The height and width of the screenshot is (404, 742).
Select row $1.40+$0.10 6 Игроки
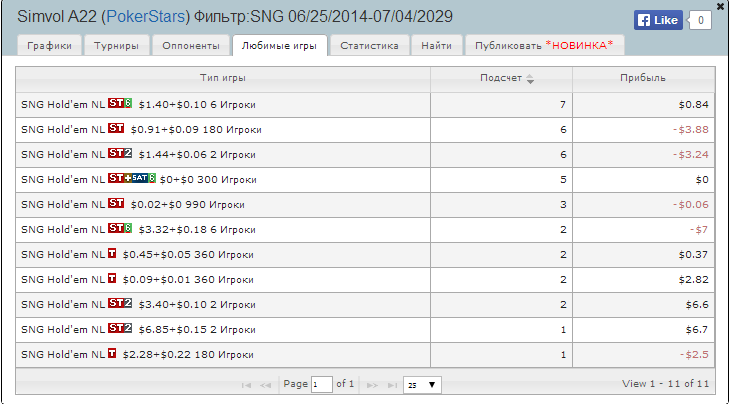(365, 105)
